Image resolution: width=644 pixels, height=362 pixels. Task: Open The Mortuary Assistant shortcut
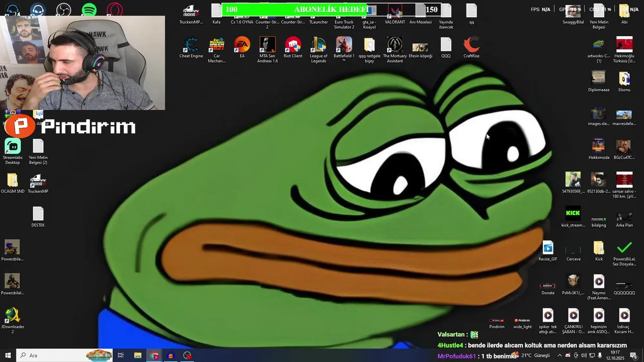pyautogui.click(x=395, y=50)
